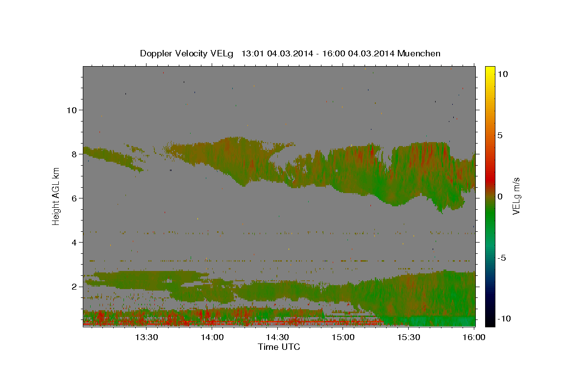588x392 pixels.
Task: Click the 'Height AGL km' axis label
Action: click(x=56, y=196)
